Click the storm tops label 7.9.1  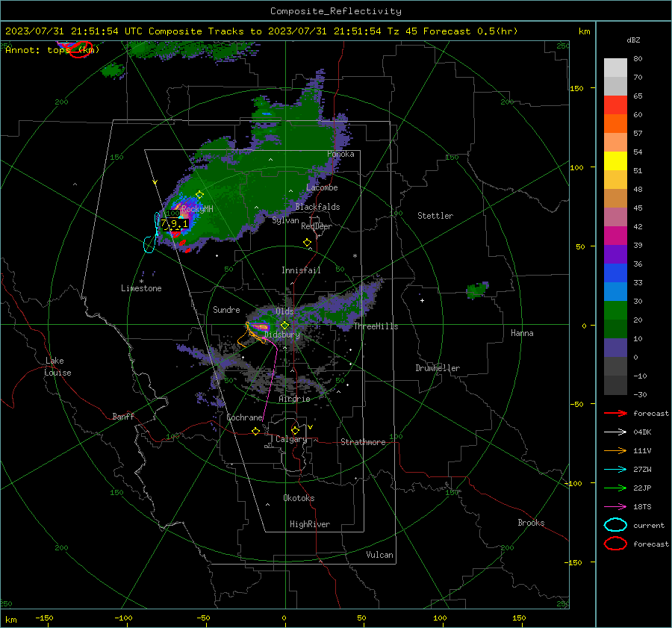[x=174, y=223]
